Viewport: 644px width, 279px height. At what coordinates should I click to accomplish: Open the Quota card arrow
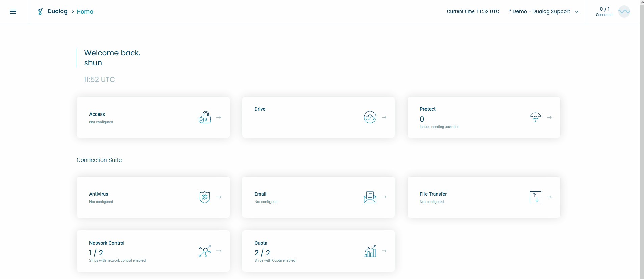384,251
